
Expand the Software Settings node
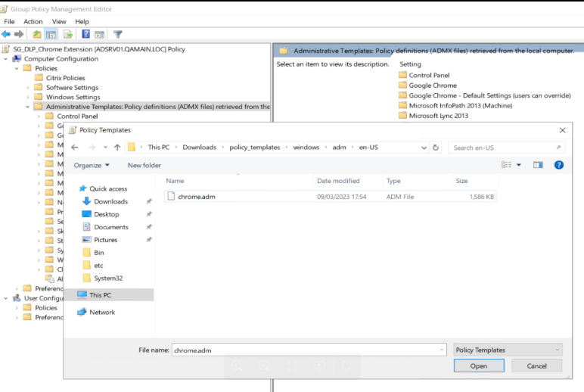(x=28, y=88)
